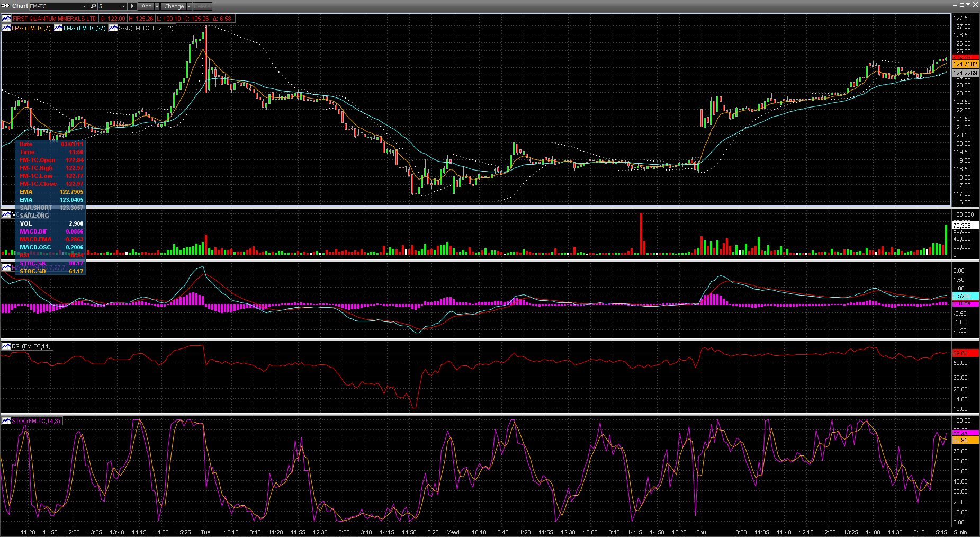The image size is (980, 537).
Task: Click the volume panel chart icon
Action: click(6, 214)
